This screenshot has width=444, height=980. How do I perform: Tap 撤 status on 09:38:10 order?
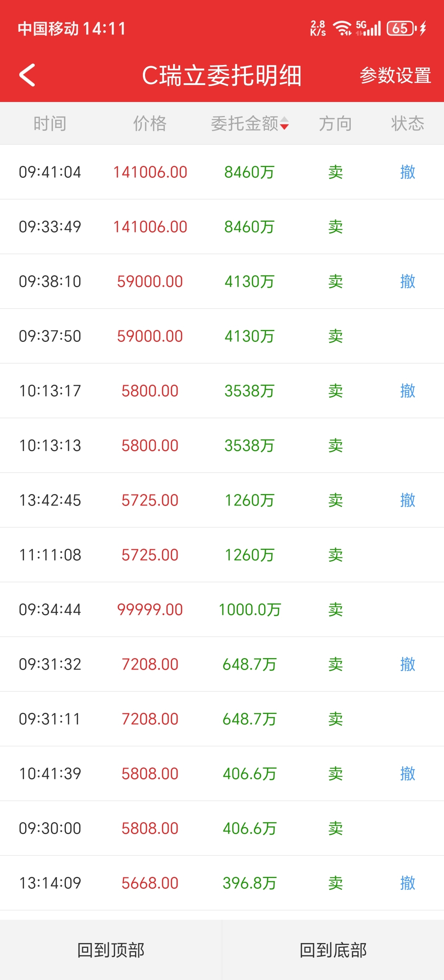(407, 282)
